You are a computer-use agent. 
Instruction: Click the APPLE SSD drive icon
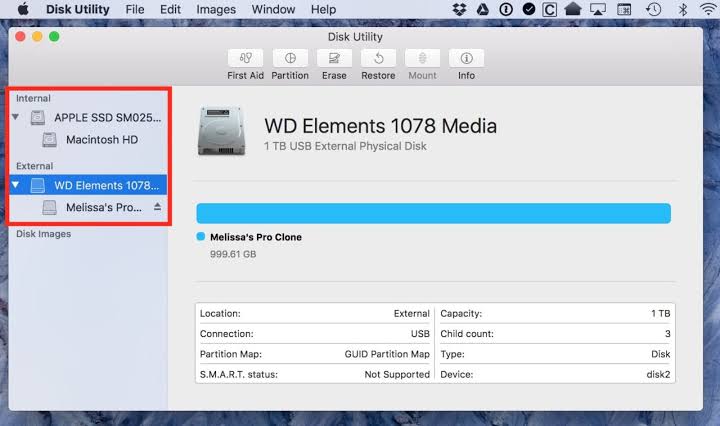click(38, 118)
